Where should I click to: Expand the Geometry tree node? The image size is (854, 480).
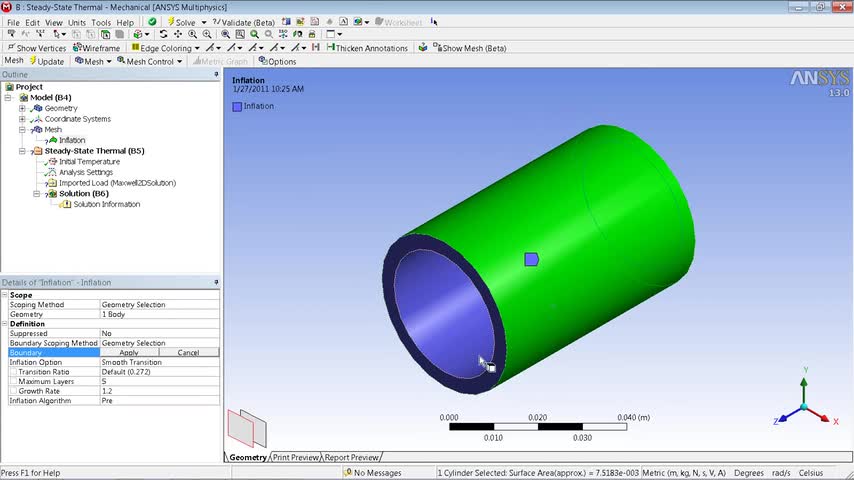[22, 108]
